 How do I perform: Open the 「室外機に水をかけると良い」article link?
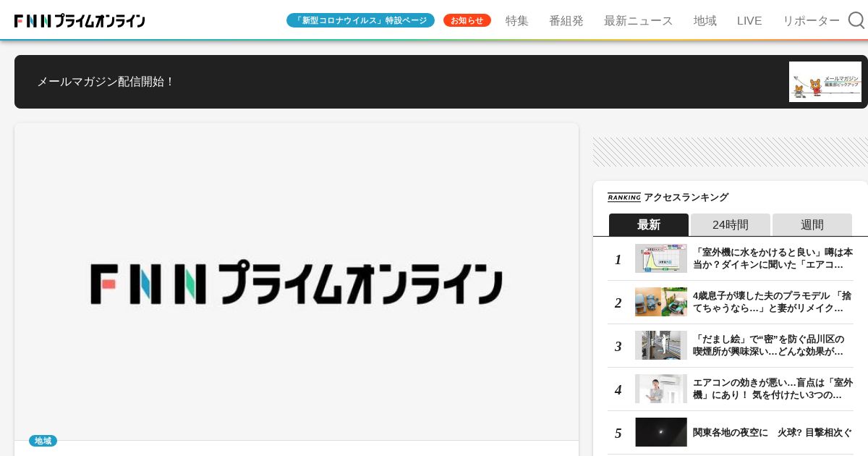[773, 258]
